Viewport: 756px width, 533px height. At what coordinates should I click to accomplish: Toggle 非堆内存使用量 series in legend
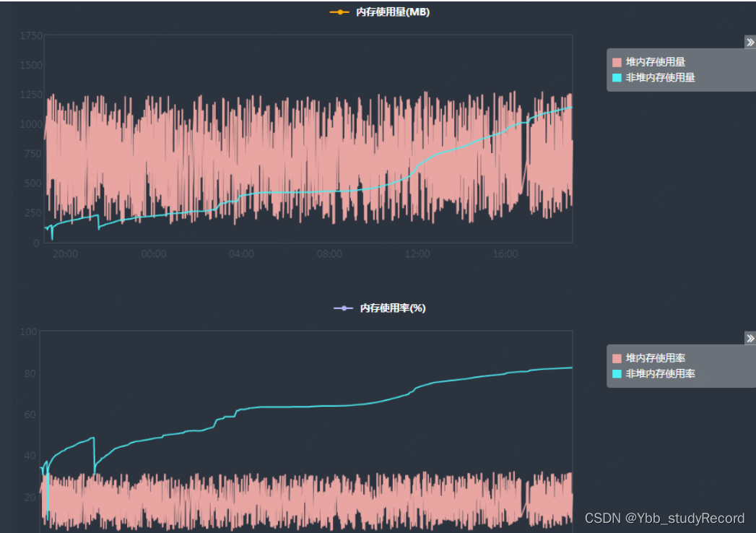(653, 77)
